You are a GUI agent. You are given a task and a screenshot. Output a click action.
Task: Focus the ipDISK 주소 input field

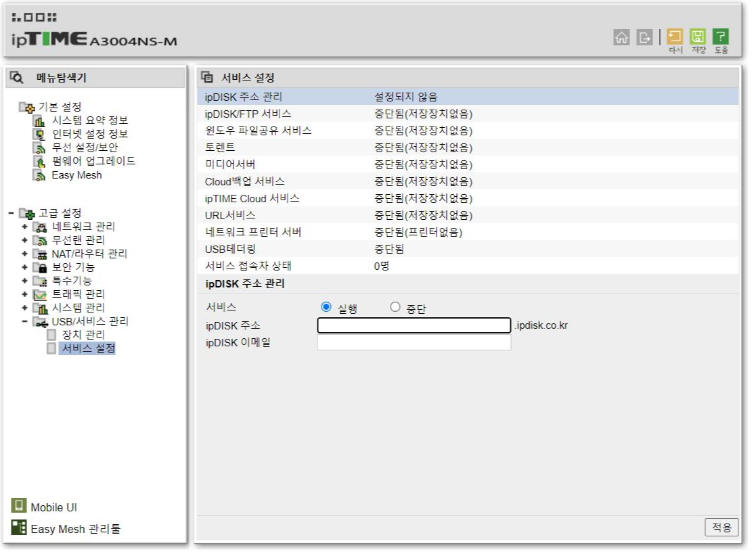pos(414,326)
